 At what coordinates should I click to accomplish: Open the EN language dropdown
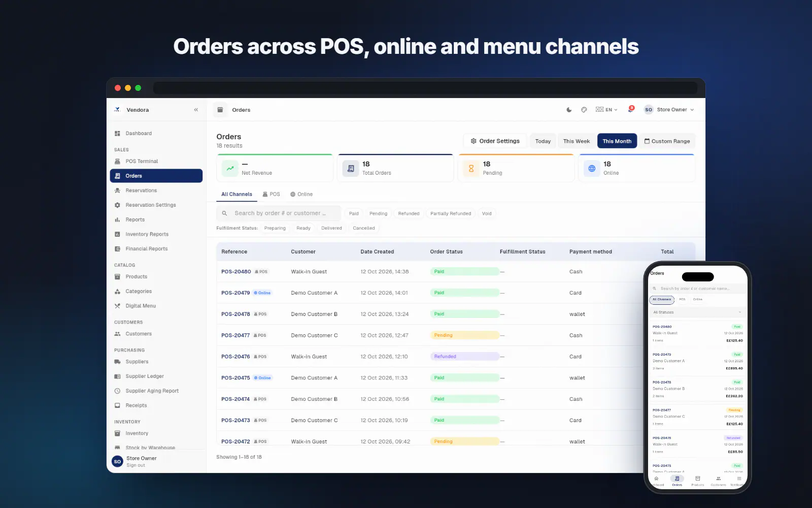point(606,110)
